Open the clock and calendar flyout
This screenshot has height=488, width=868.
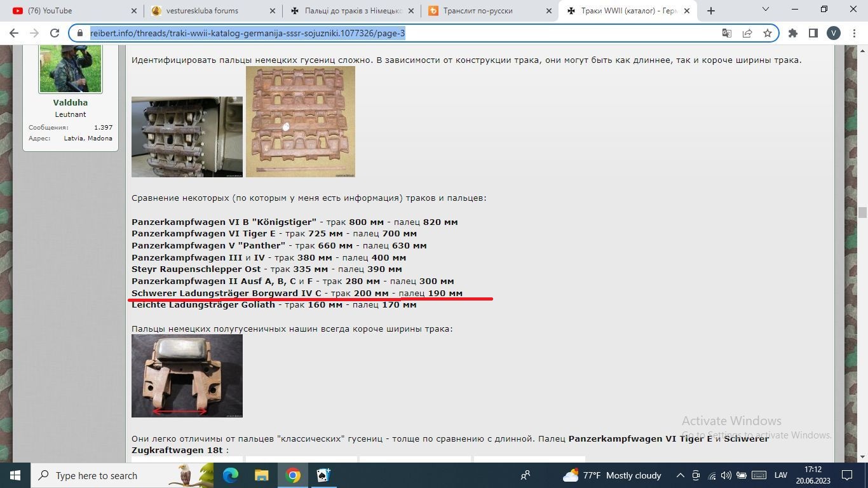[813, 475]
